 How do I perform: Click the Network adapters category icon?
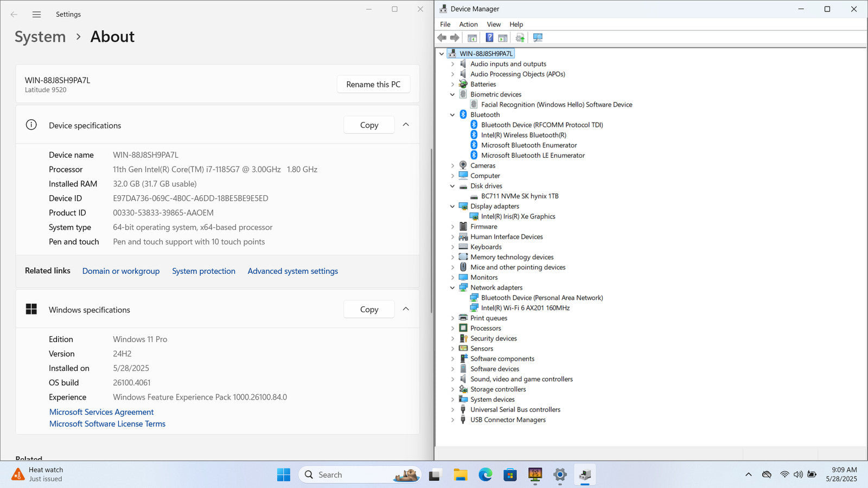pyautogui.click(x=463, y=287)
